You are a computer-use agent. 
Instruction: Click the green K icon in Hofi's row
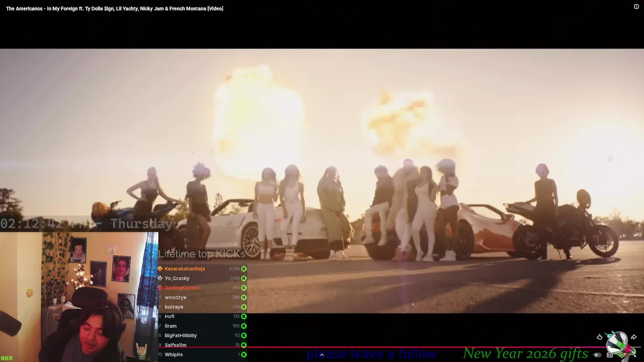click(244, 317)
